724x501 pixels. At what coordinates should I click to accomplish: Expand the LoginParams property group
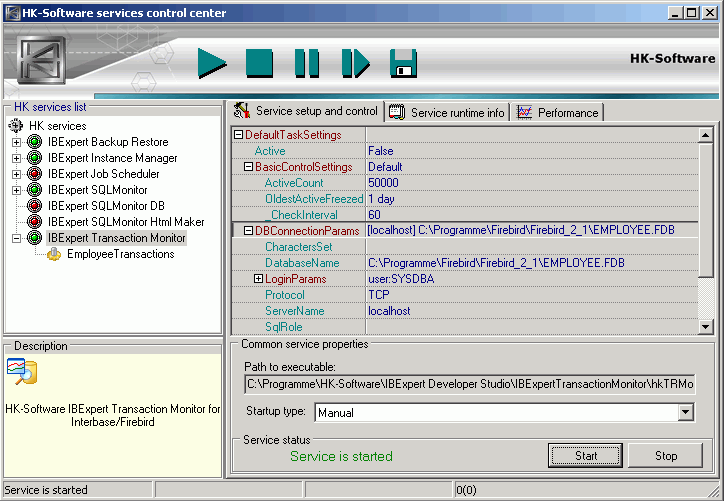pyautogui.click(x=259, y=278)
